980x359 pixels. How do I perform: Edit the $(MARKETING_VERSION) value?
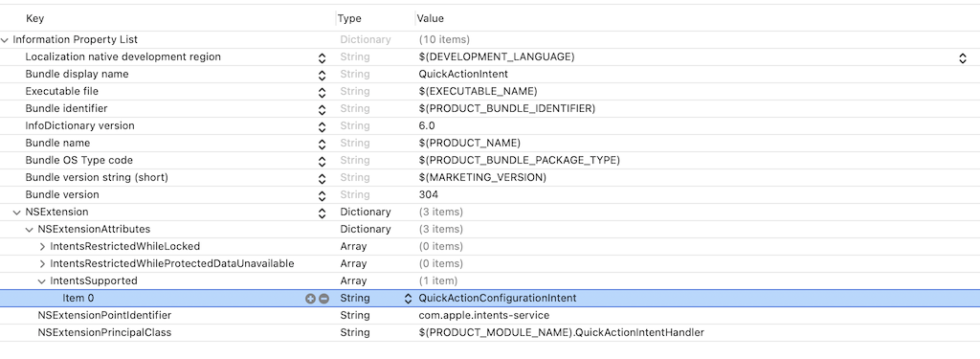482,178
